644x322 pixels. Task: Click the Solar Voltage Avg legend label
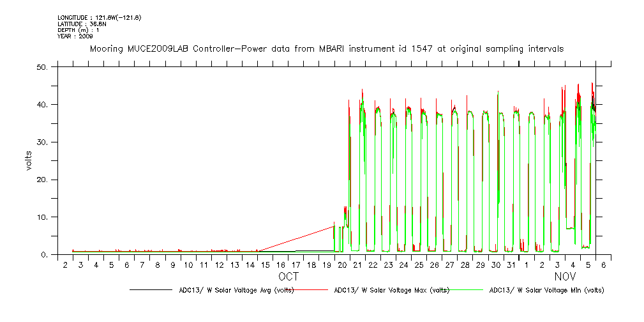pos(234,290)
